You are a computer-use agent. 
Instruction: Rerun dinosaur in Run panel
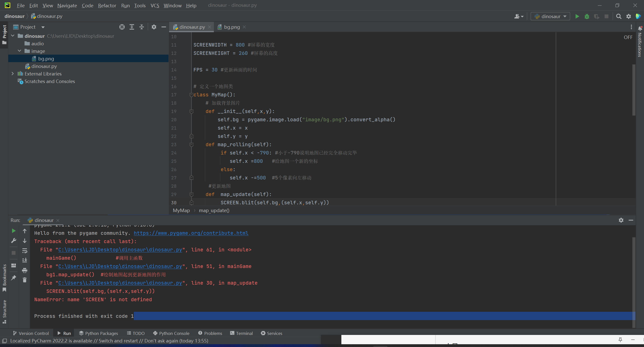coord(14,231)
